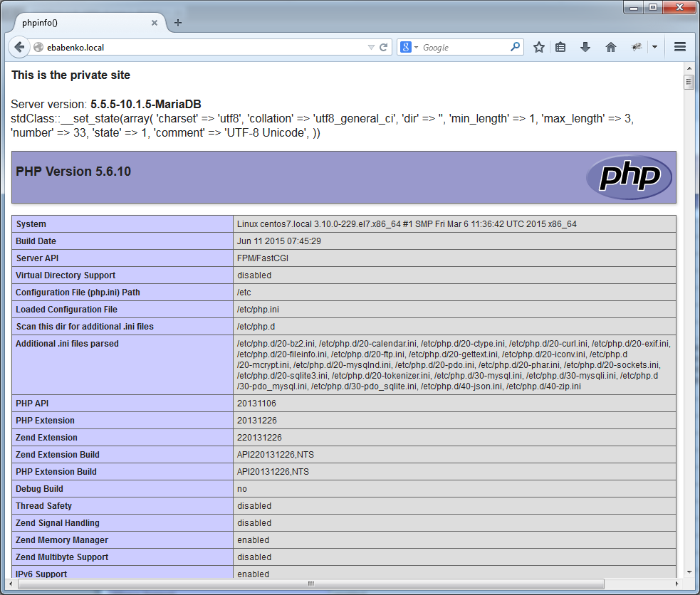Click the 'Debug Build' row label
The image size is (700, 595).
pyautogui.click(x=39, y=489)
